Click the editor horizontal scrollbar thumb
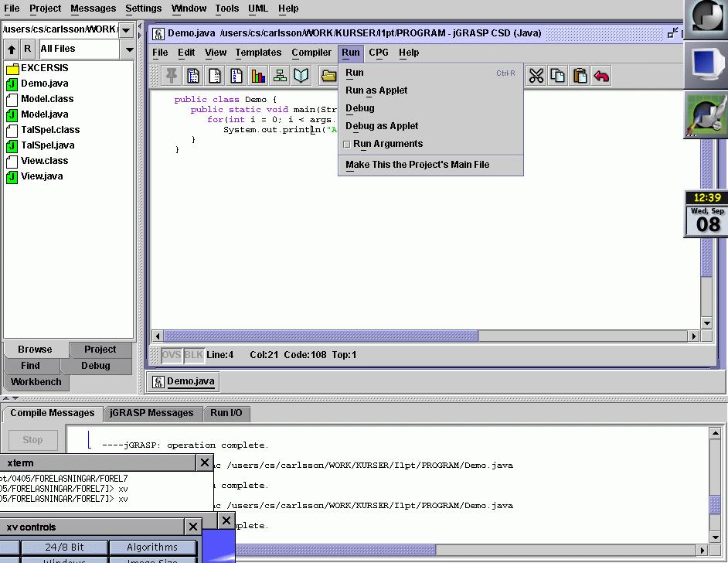The width and height of the screenshot is (728, 563). 321,336
